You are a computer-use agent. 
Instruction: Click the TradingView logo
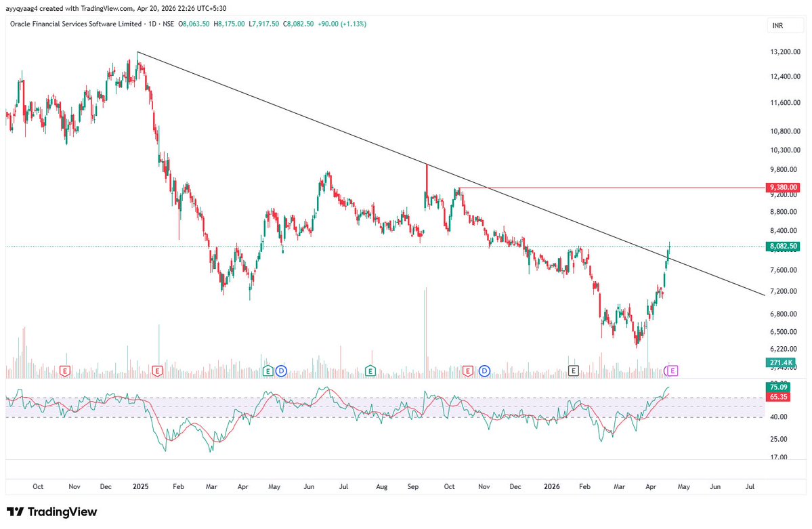(51, 512)
